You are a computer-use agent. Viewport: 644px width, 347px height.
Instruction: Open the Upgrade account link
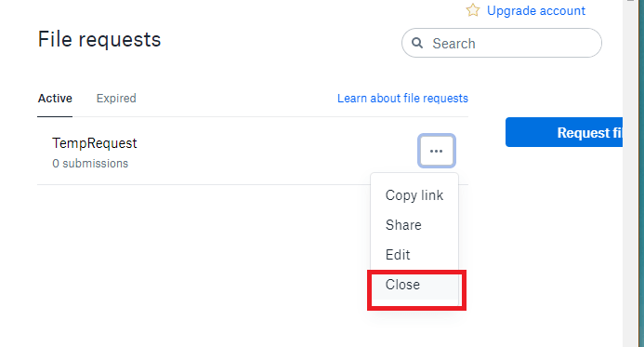point(535,10)
